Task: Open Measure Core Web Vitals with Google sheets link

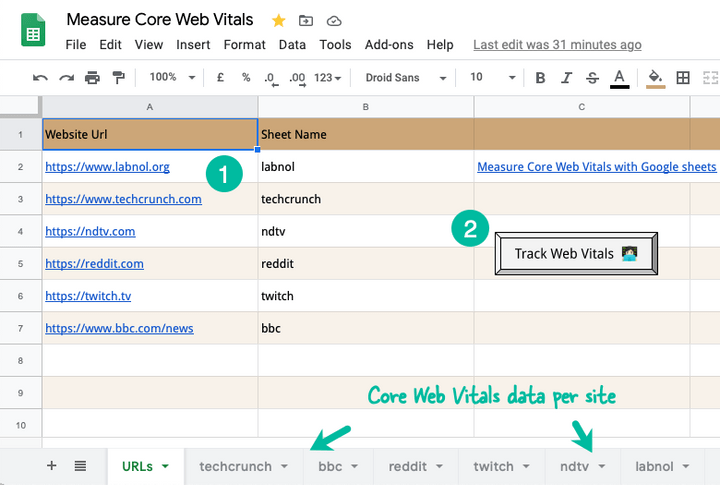Action: pos(596,167)
